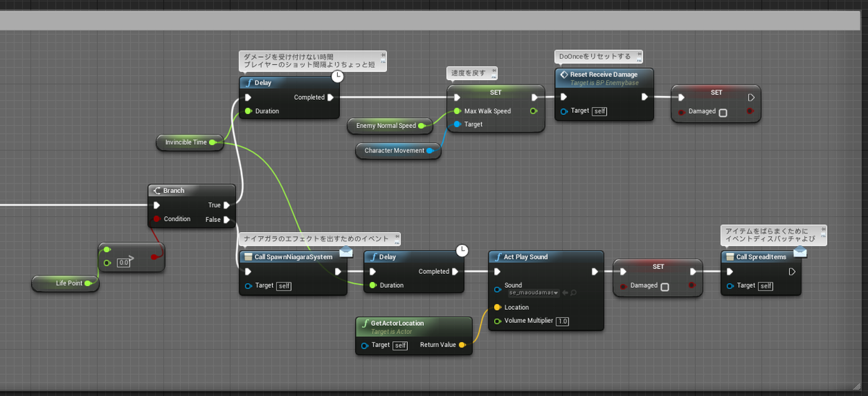Image resolution: width=868 pixels, height=396 pixels.
Task: Click the blue Target pin on Max Walk Speed SET
Action: (x=456, y=124)
